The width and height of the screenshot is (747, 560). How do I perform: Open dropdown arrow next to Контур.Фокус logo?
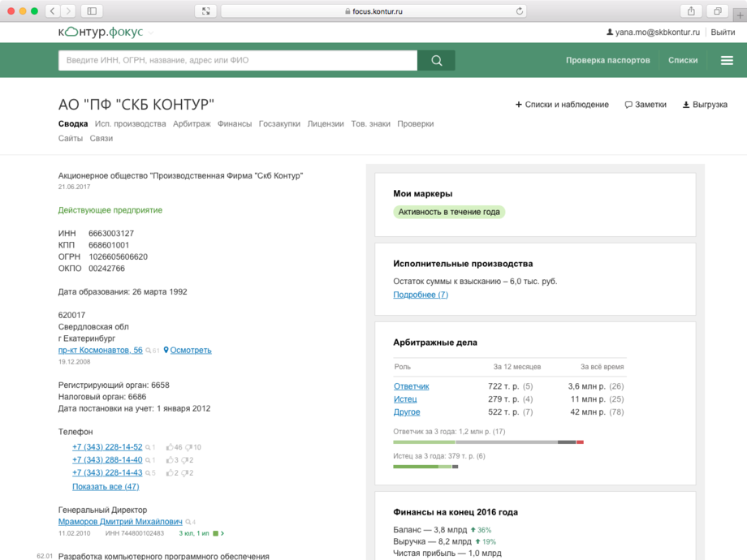151,32
